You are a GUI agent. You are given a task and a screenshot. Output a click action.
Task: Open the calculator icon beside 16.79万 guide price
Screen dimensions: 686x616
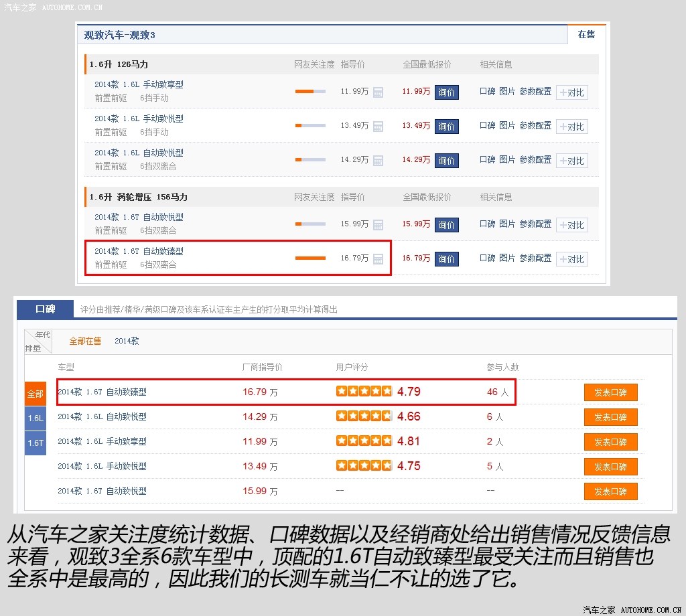[378, 259]
